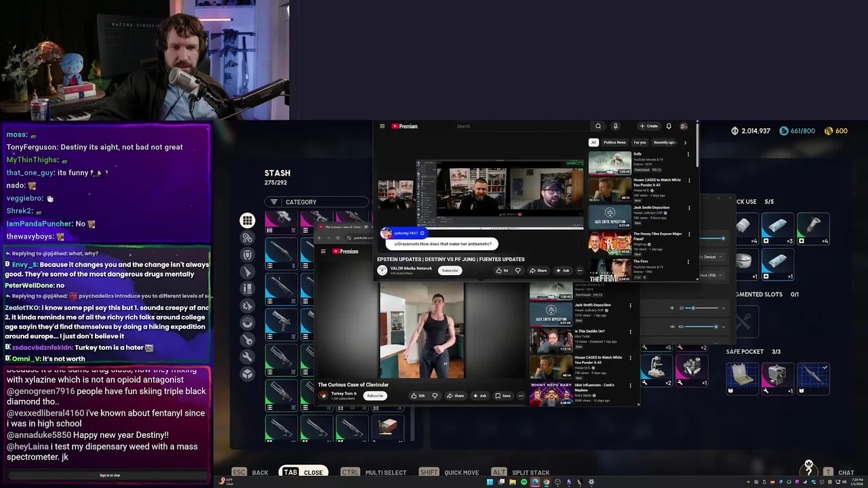Screen dimensions: 868x488
Task: Click the Windows Start button on the taskbar
Action: pyautogui.click(x=489, y=482)
